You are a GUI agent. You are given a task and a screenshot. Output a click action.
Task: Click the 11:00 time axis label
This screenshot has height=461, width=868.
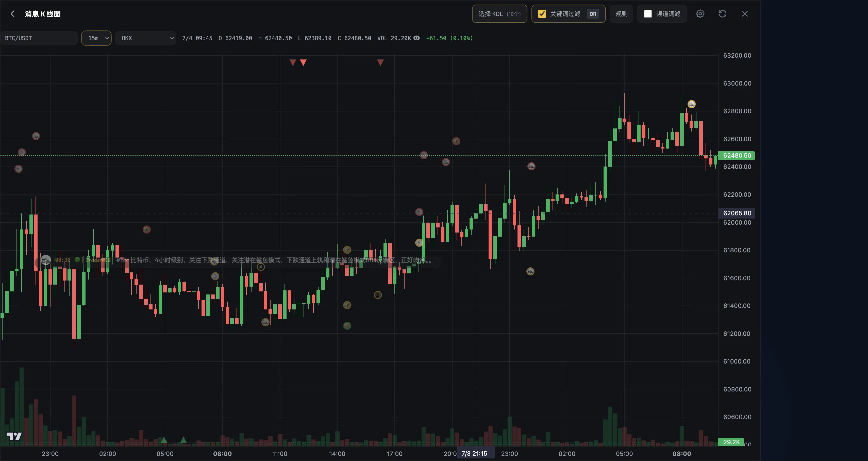[x=280, y=454]
